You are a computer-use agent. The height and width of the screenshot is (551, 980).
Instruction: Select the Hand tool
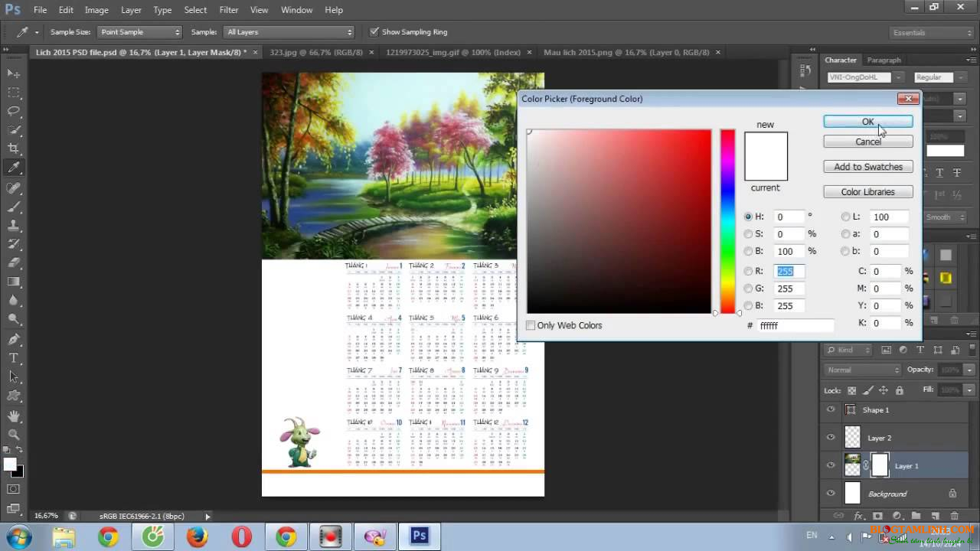[11, 415]
